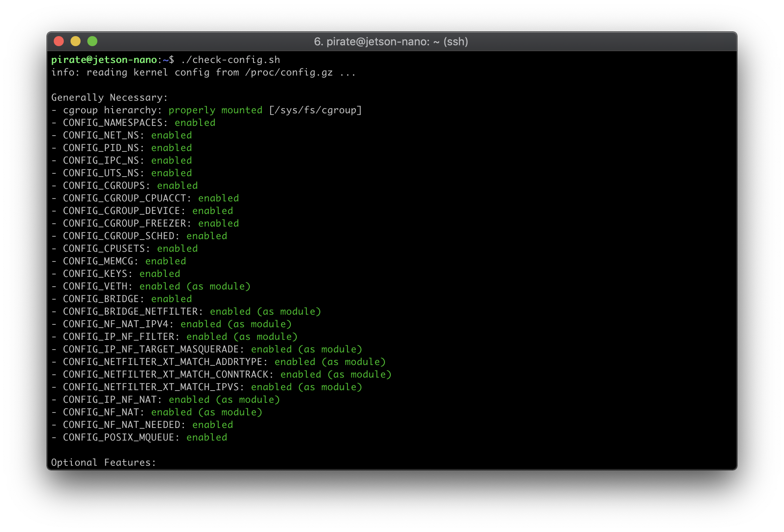Select the ./check-config.sh command text
Screen dimensions: 784x532
point(231,60)
